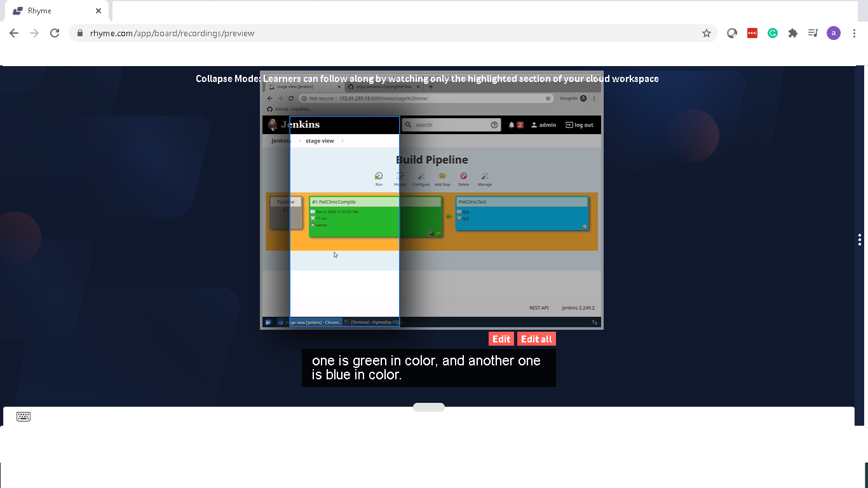868x488 pixels.
Task: Go back in the outer Chrome browser
Action: click(14, 33)
